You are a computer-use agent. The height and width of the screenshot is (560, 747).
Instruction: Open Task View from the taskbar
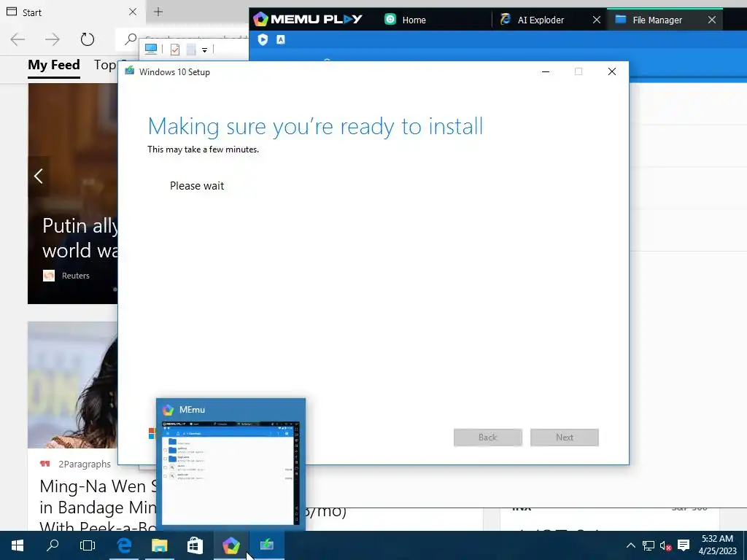88,545
